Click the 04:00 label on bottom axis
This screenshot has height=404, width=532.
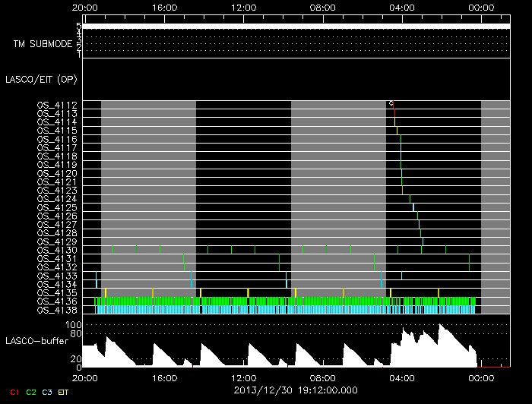click(401, 377)
